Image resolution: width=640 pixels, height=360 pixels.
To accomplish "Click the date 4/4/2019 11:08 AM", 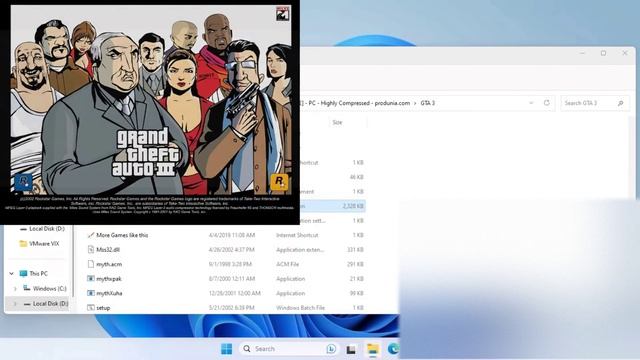I will (232, 235).
